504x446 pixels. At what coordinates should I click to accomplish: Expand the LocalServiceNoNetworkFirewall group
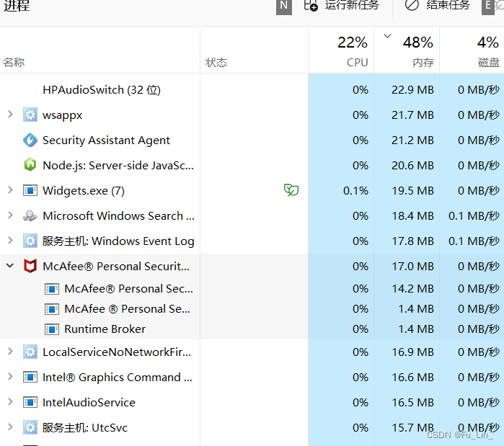pyautogui.click(x=10, y=352)
